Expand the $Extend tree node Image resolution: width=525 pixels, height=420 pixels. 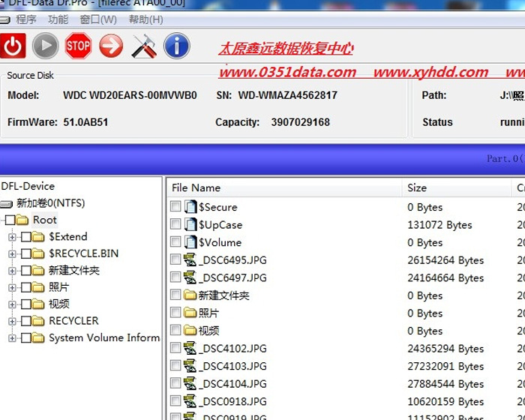coord(12,237)
